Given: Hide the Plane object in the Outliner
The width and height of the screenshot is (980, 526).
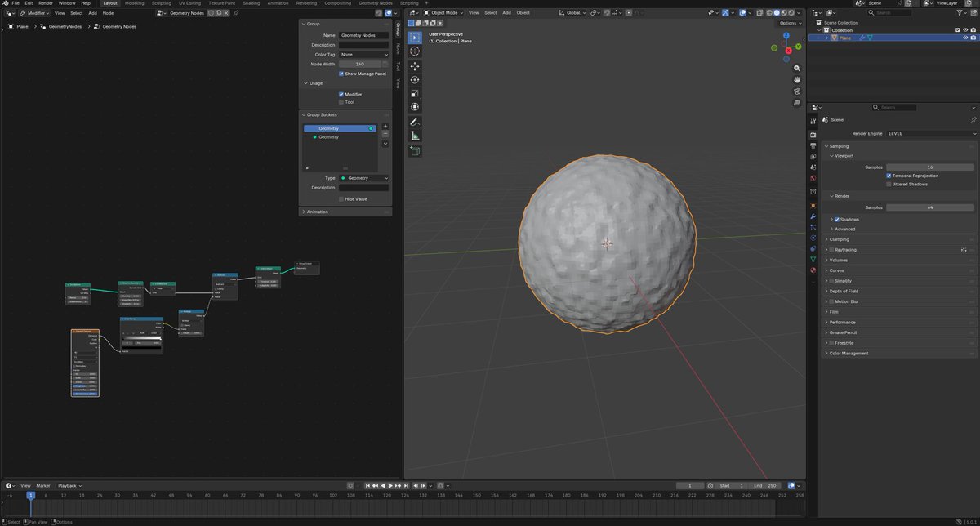Looking at the screenshot, I should point(966,38).
